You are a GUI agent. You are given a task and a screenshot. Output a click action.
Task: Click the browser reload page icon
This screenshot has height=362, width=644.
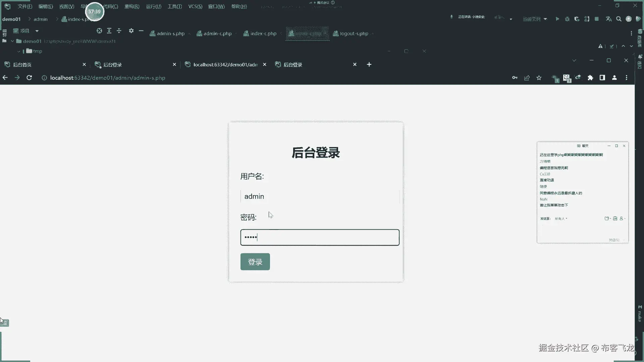(x=29, y=78)
